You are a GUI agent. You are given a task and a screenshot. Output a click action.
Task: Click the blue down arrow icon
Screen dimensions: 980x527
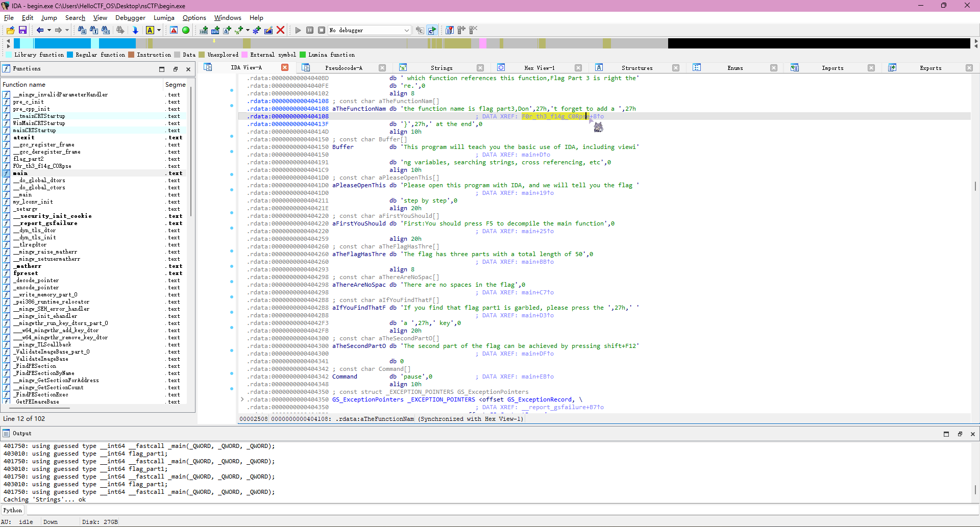tap(135, 30)
